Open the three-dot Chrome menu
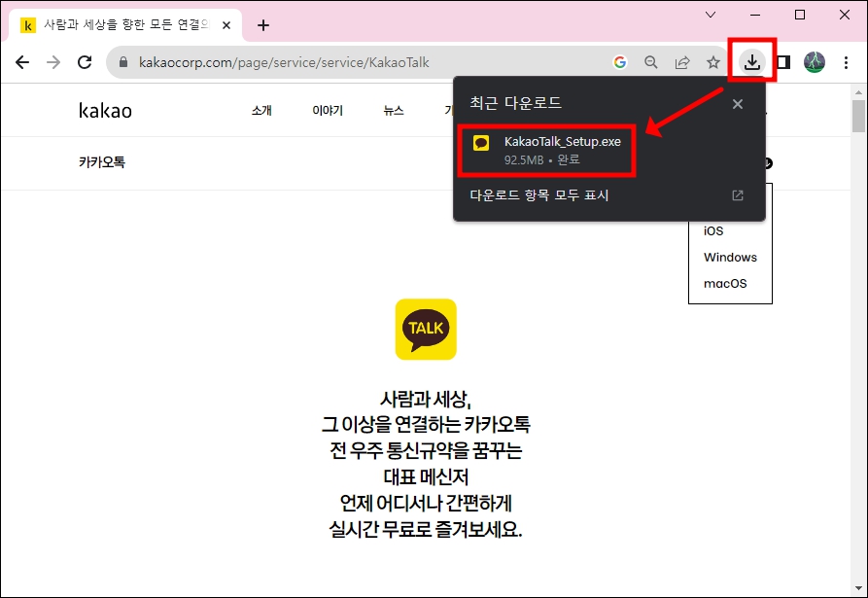 tap(849, 61)
